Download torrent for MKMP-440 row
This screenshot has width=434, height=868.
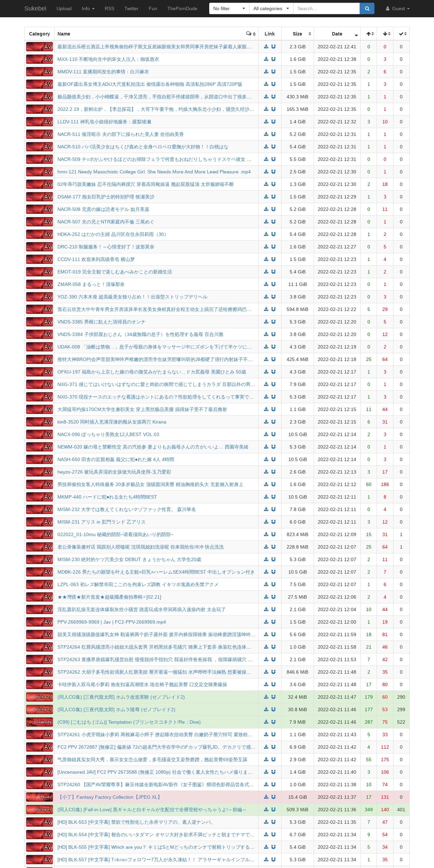(266, 497)
